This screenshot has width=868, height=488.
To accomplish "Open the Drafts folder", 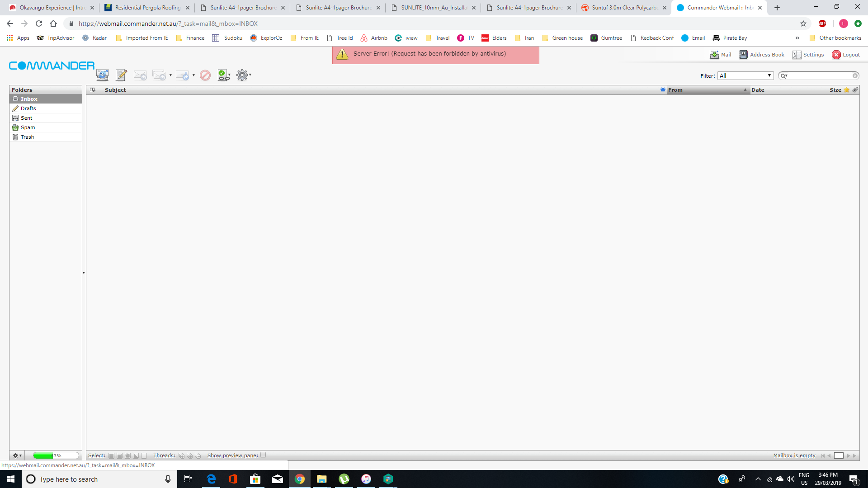I will (28, 108).
